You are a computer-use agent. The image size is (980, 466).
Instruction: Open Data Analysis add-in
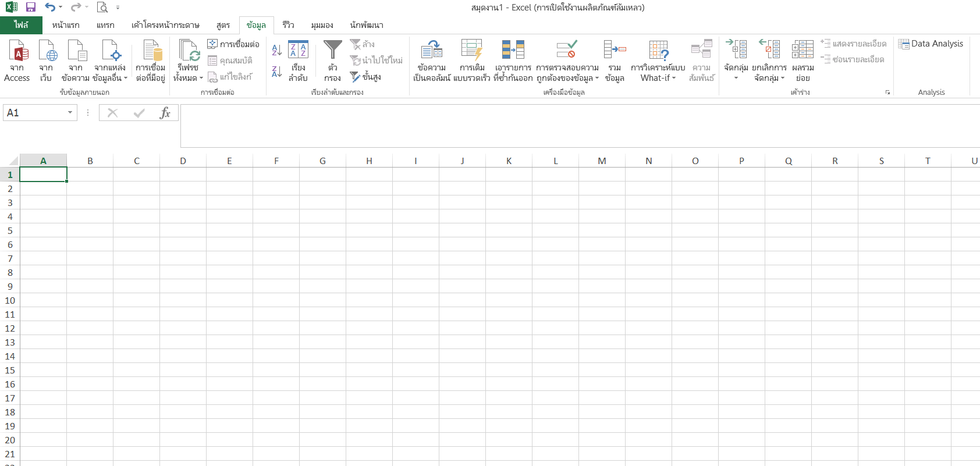click(x=931, y=44)
